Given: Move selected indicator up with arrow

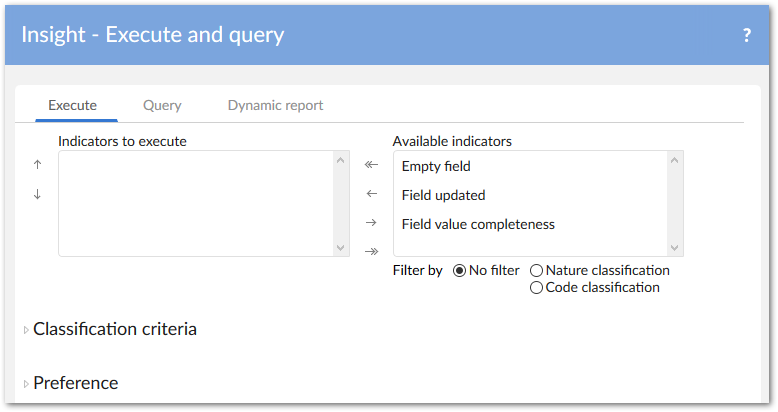Looking at the screenshot, I should [x=38, y=165].
